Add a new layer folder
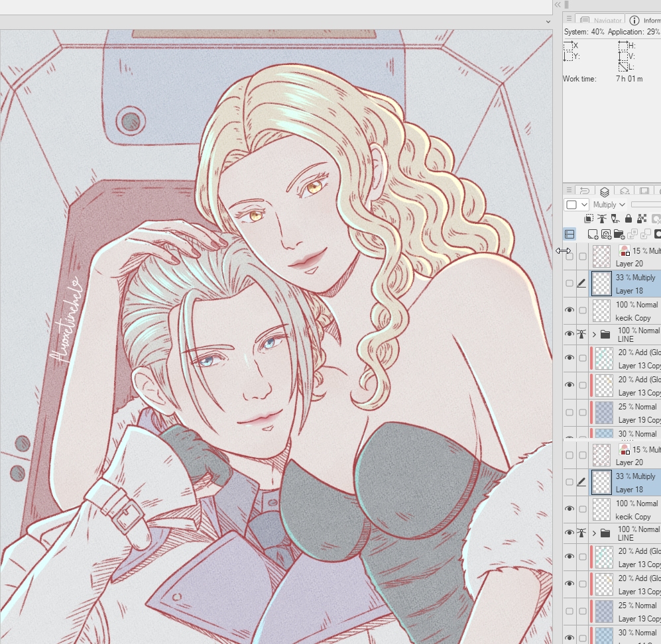 click(x=619, y=234)
